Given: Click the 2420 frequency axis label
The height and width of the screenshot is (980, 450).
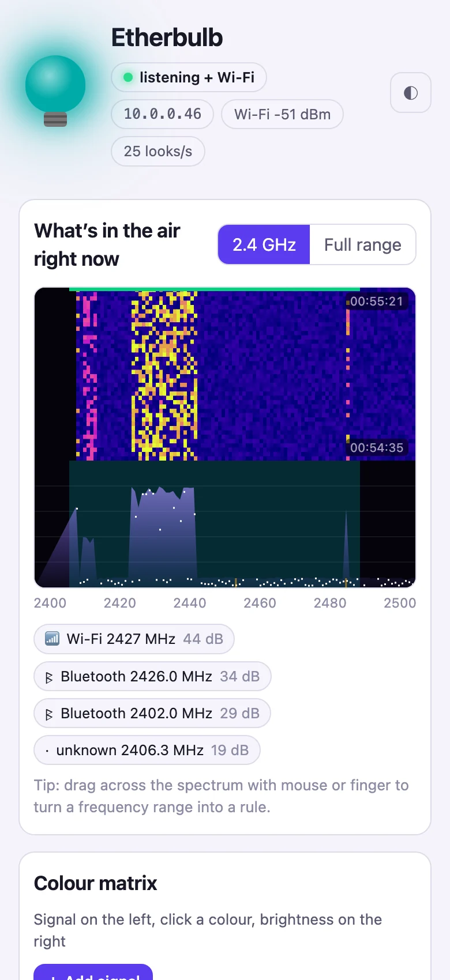Looking at the screenshot, I should tap(120, 603).
